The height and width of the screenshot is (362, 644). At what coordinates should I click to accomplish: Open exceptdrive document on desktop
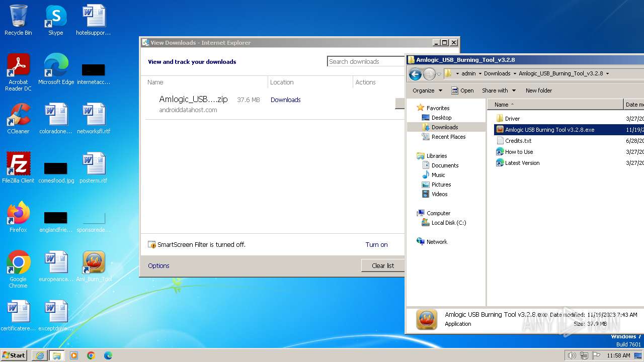tap(56, 316)
